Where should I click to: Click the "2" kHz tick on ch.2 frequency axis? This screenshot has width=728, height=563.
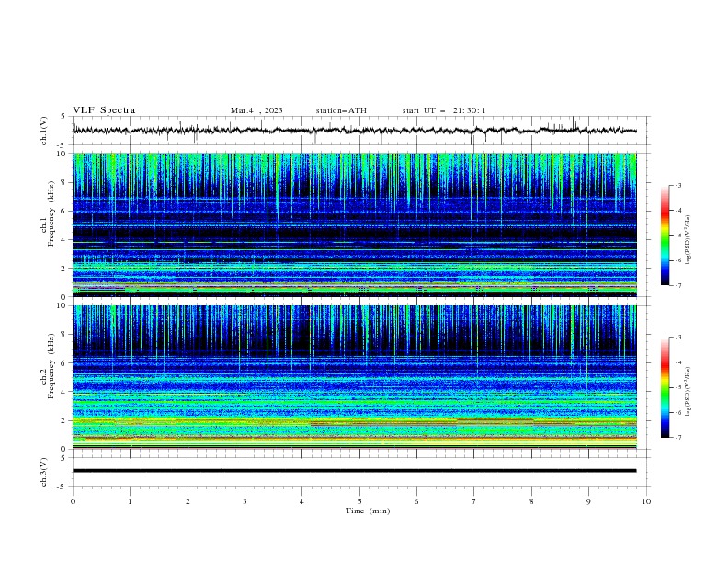[x=63, y=420]
